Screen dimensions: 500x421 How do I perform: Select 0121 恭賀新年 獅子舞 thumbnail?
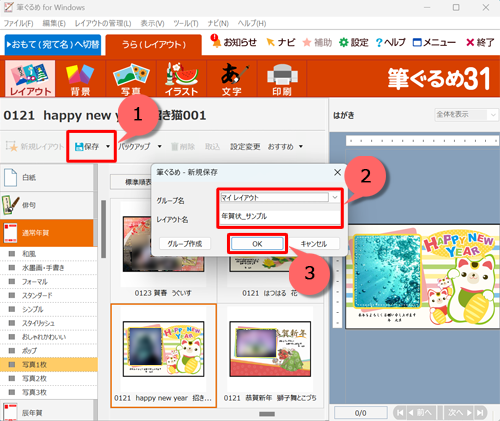[x=270, y=355]
